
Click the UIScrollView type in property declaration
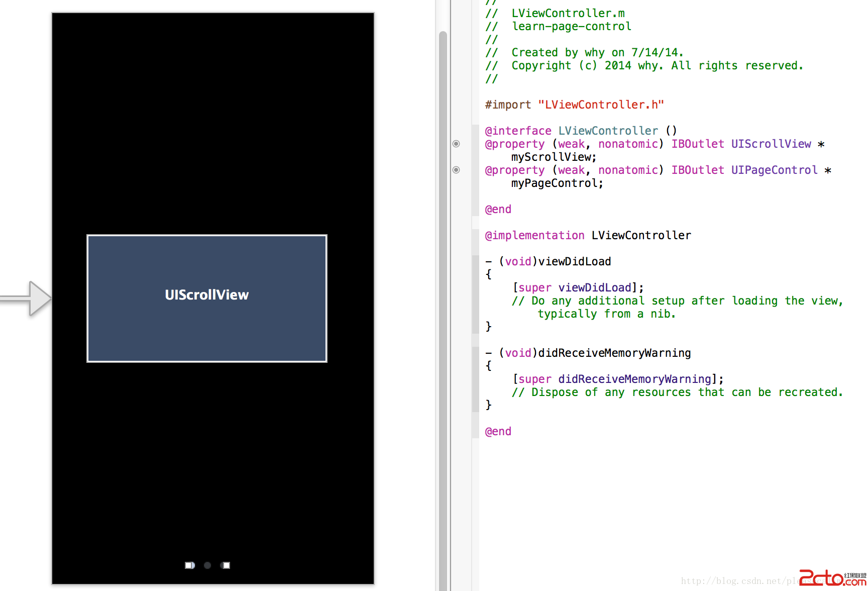tap(771, 144)
